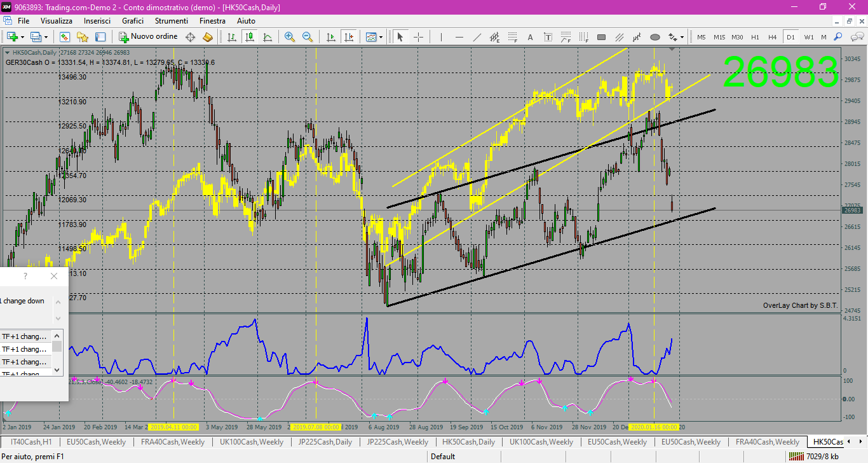
Task: Open the Strumenti menu
Action: pyautogui.click(x=172, y=21)
